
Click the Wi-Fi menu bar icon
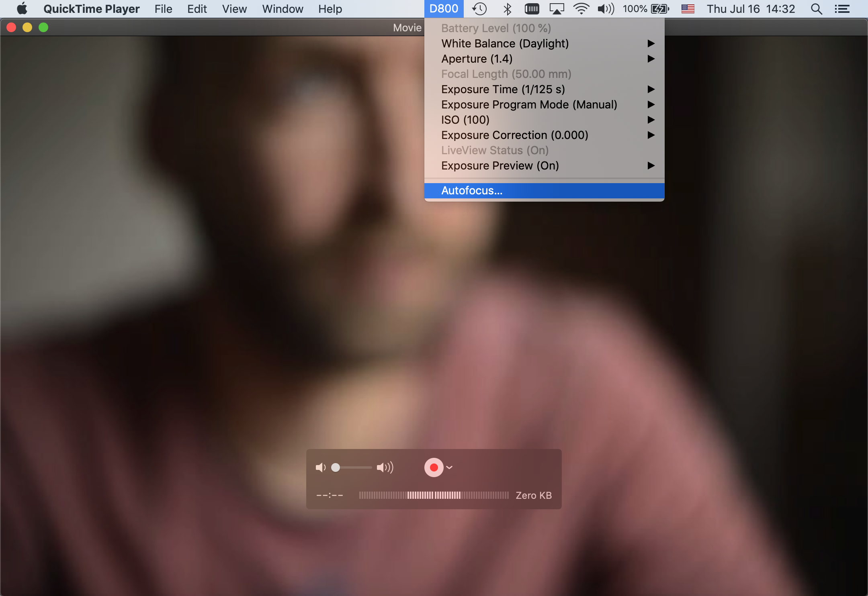(x=581, y=9)
